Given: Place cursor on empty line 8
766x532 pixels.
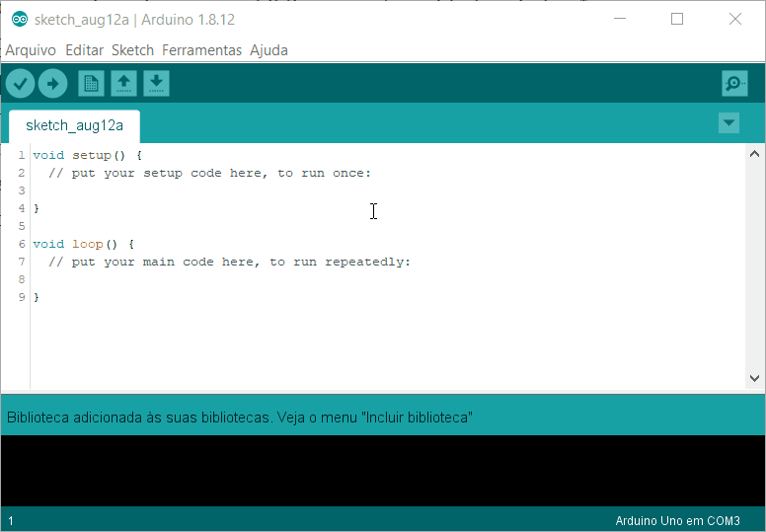Looking at the screenshot, I should pyautogui.click(x=386, y=279).
